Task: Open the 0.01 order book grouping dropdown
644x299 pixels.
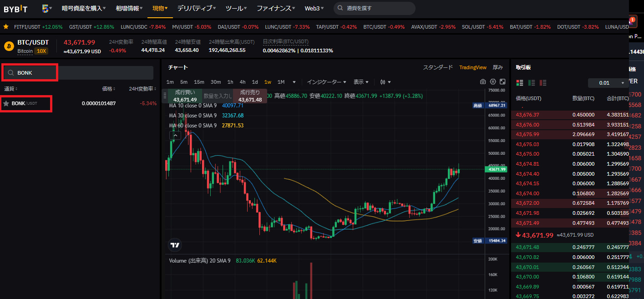Action: pyautogui.click(x=608, y=83)
